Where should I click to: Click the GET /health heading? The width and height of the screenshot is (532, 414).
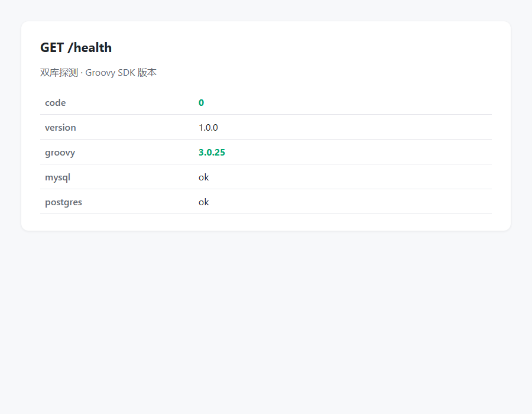point(76,47)
